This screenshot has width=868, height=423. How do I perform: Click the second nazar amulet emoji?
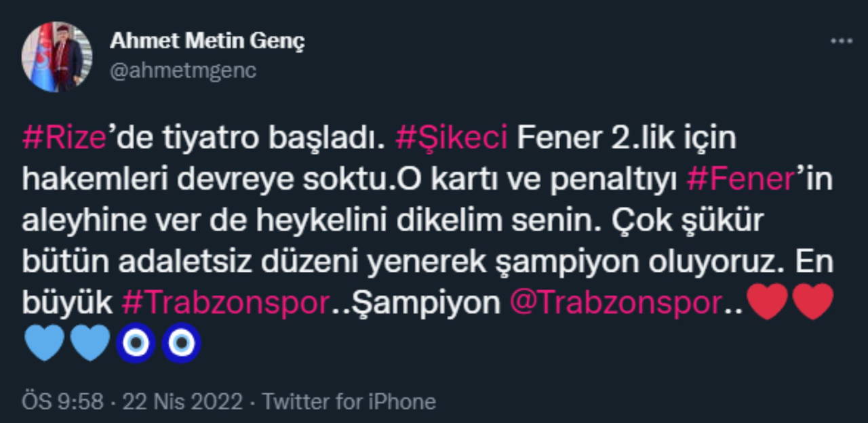click(181, 343)
